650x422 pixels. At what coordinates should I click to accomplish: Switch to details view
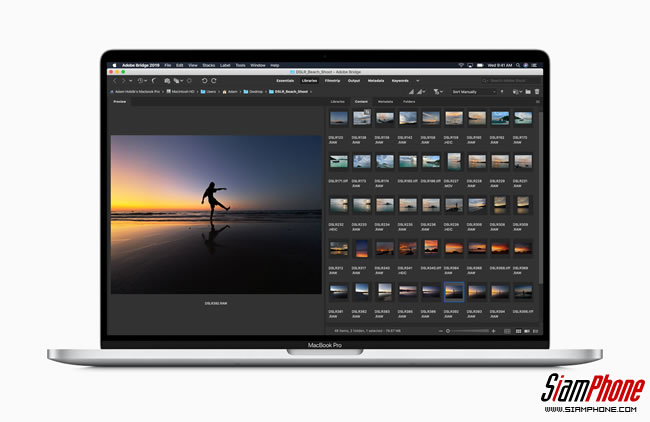[x=527, y=331]
